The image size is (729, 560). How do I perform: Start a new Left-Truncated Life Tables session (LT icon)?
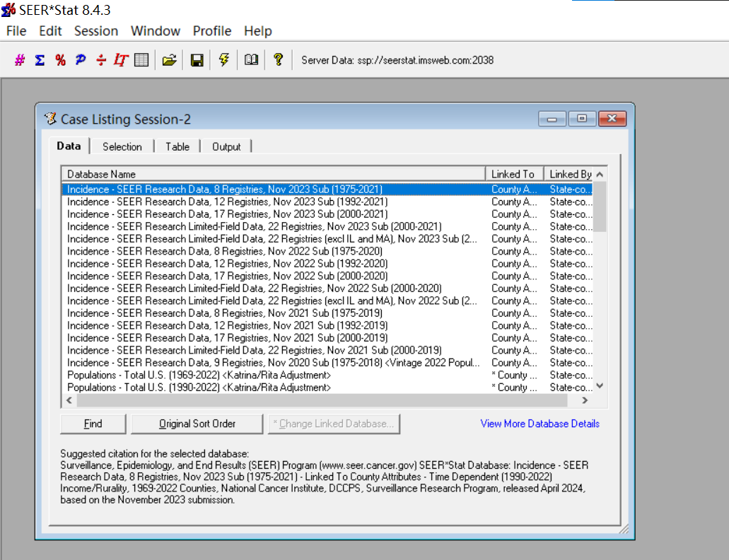coord(121,60)
